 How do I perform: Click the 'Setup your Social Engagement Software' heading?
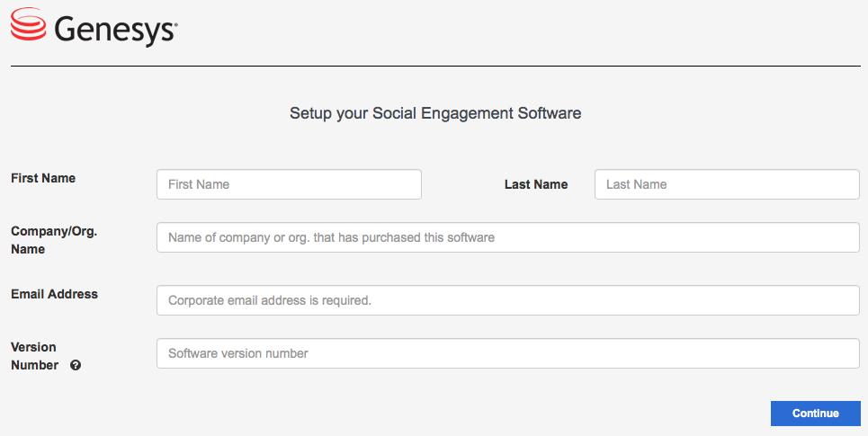435,113
